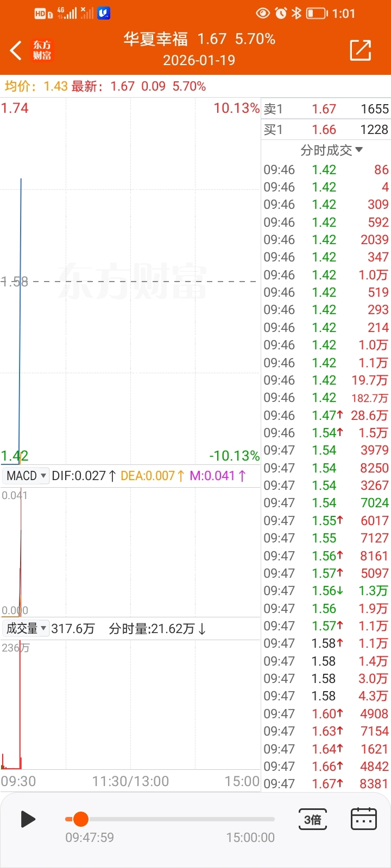This screenshot has height=868, width=391.
Task: Open the calendar date picker icon
Action: 363,819
